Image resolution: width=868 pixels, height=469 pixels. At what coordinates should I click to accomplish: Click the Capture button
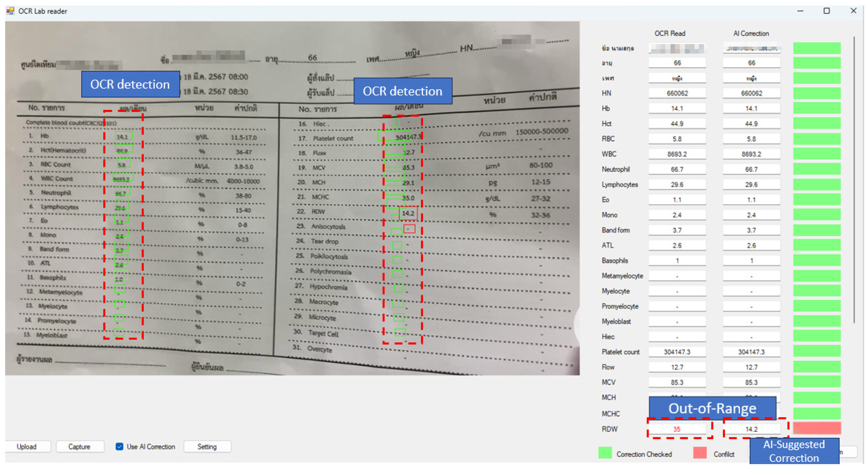pyautogui.click(x=80, y=446)
